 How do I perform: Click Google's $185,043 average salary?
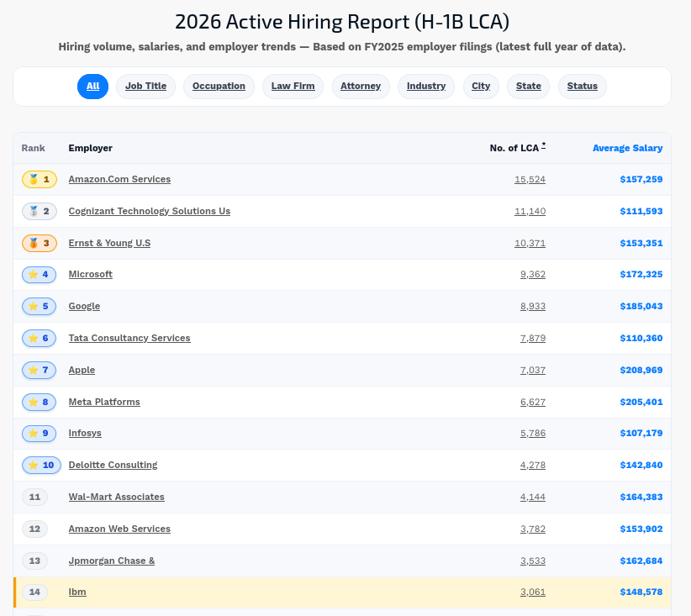[641, 306]
